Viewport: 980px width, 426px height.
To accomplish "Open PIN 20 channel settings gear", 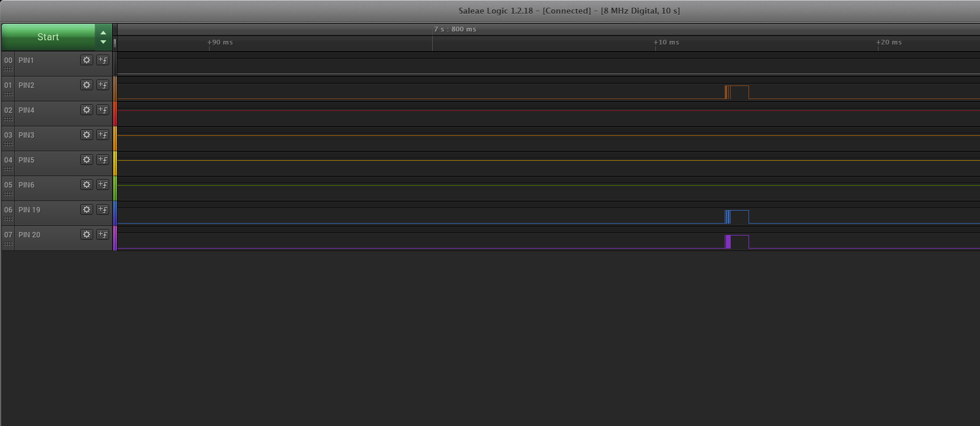I will click(x=87, y=234).
